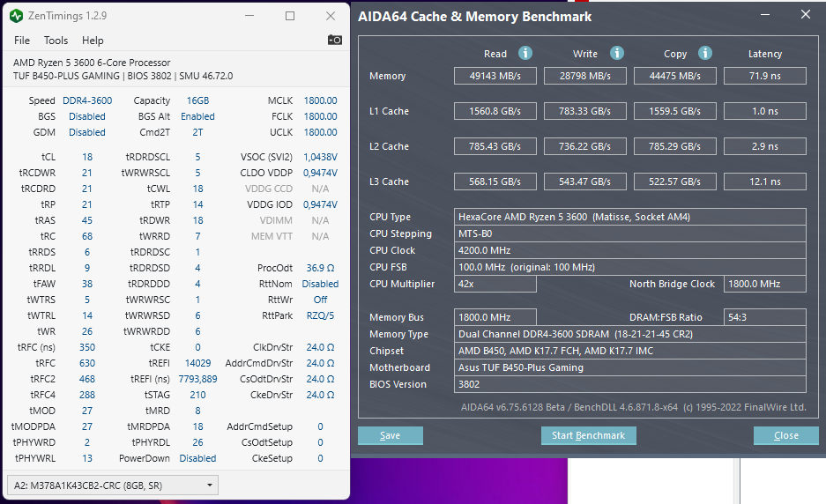826x504 pixels.
Task: Click the PowerDown Disabled value
Action: (197, 458)
